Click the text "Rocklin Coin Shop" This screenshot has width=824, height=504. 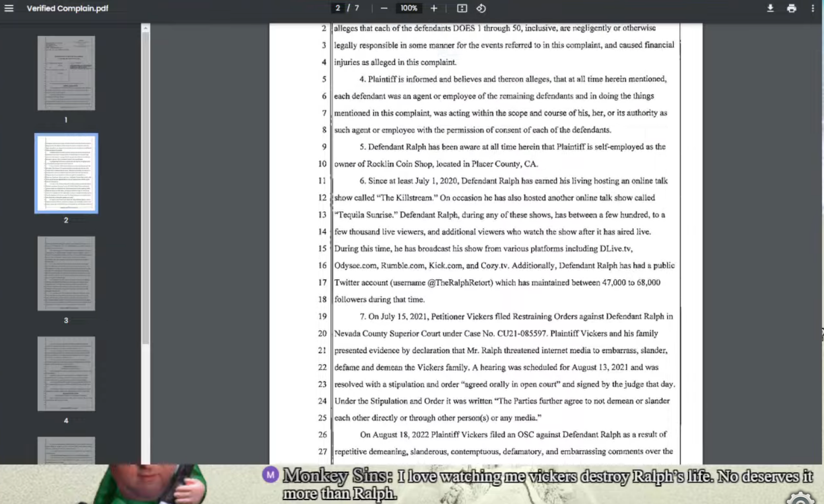point(399,164)
